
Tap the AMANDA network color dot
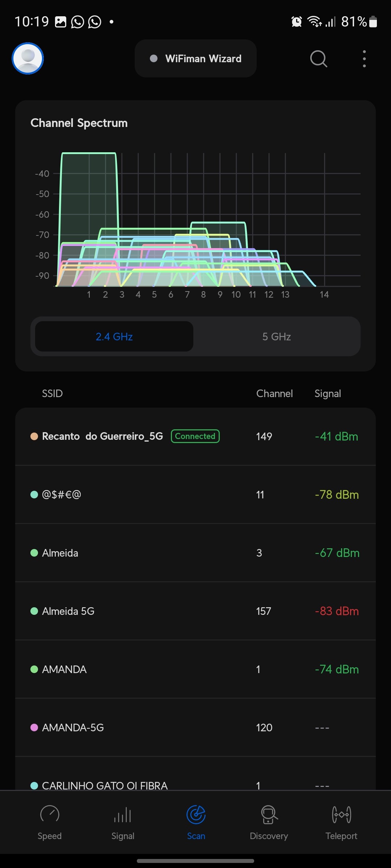(34, 669)
